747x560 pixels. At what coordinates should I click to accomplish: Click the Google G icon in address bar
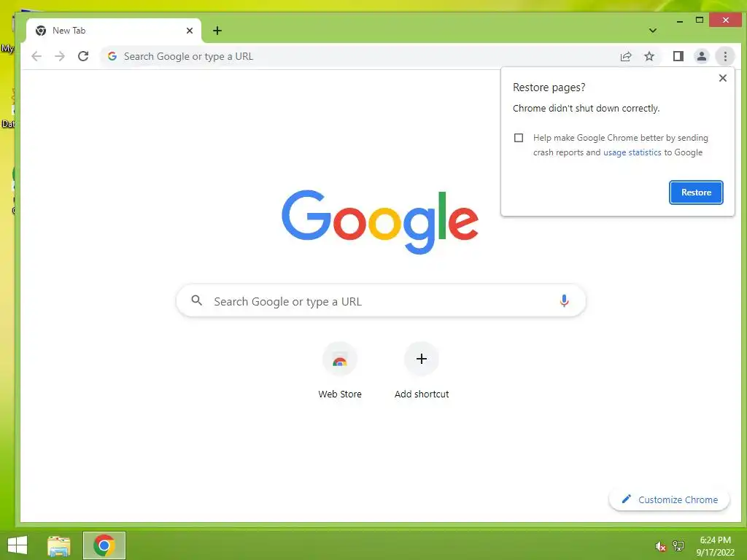pyautogui.click(x=112, y=56)
